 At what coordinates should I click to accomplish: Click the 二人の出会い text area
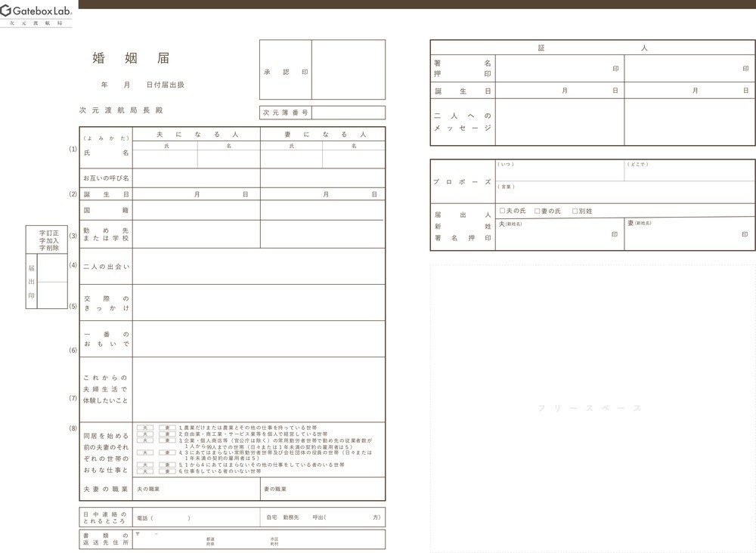pyautogui.click(x=259, y=266)
